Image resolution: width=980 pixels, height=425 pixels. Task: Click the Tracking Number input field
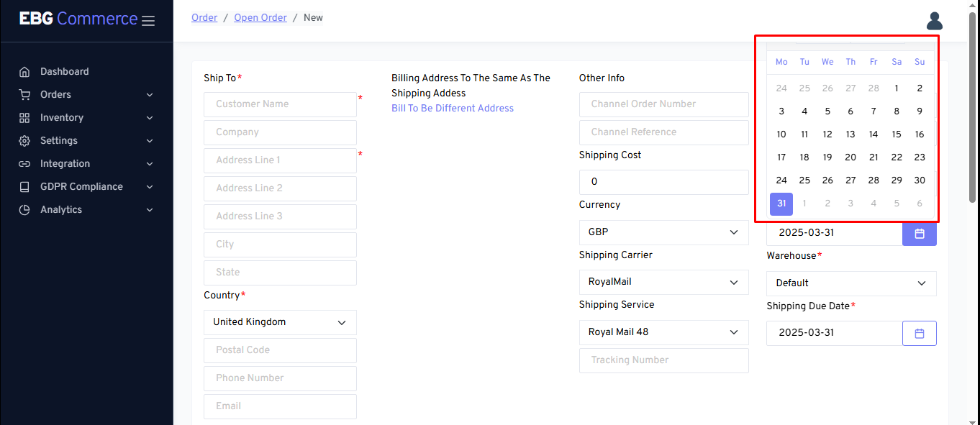663,360
